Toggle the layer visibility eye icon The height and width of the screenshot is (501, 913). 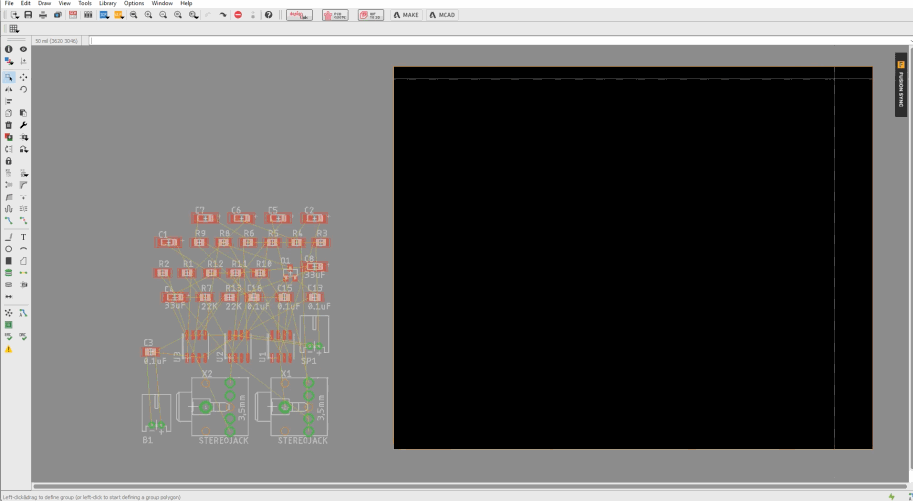[23, 49]
